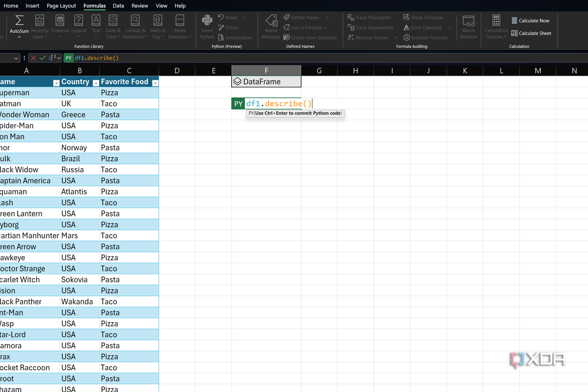Open the Favorite Food column filter

click(x=155, y=83)
